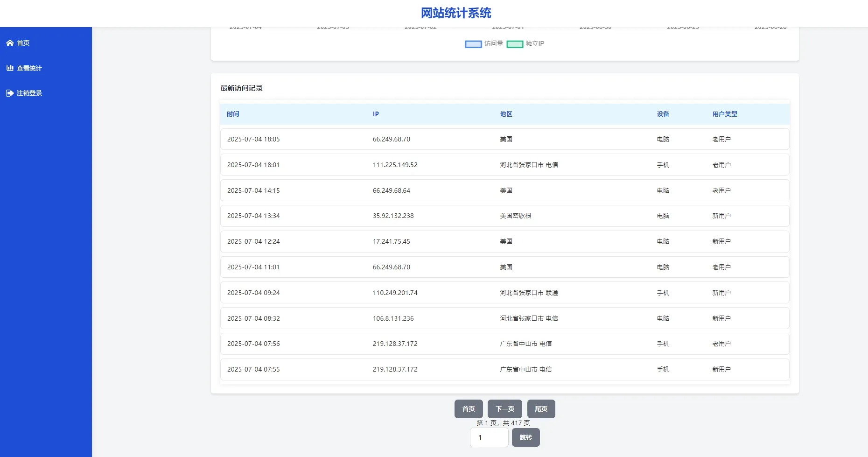Image resolution: width=868 pixels, height=457 pixels.
Task: Click the page number input field
Action: [x=489, y=437]
